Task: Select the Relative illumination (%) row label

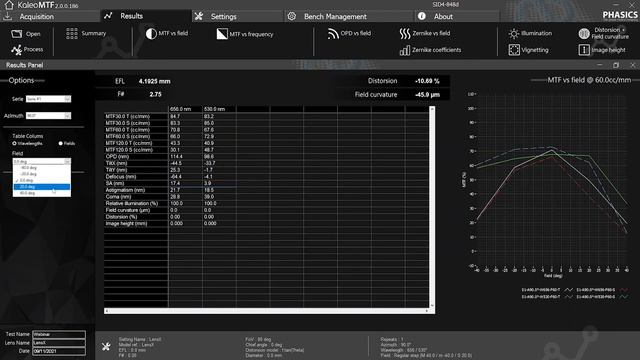Action: [131, 204]
